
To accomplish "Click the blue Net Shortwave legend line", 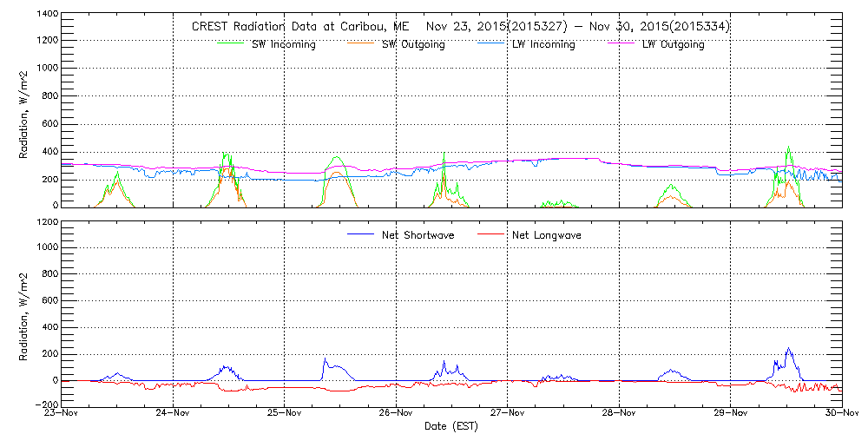I will 361,235.
